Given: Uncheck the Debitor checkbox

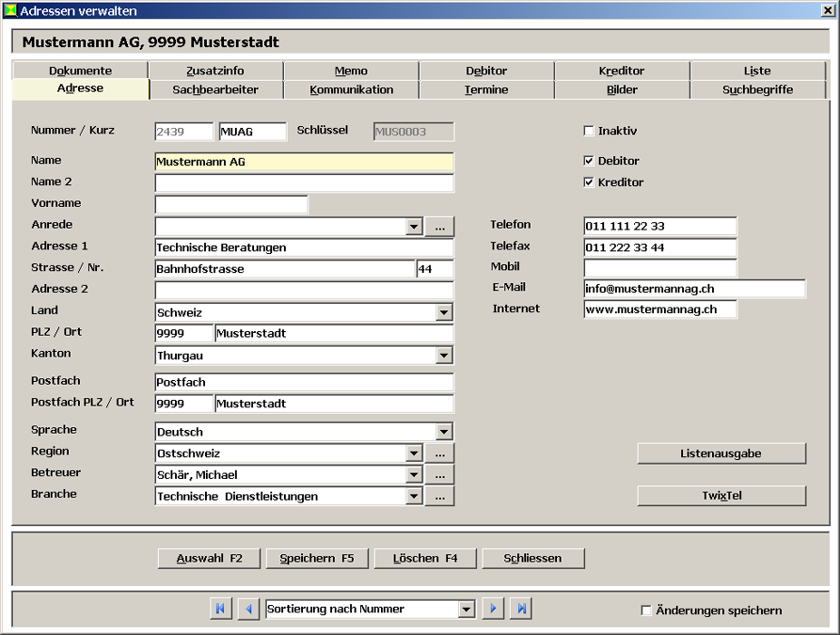Looking at the screenshot, I should [589, 161].
